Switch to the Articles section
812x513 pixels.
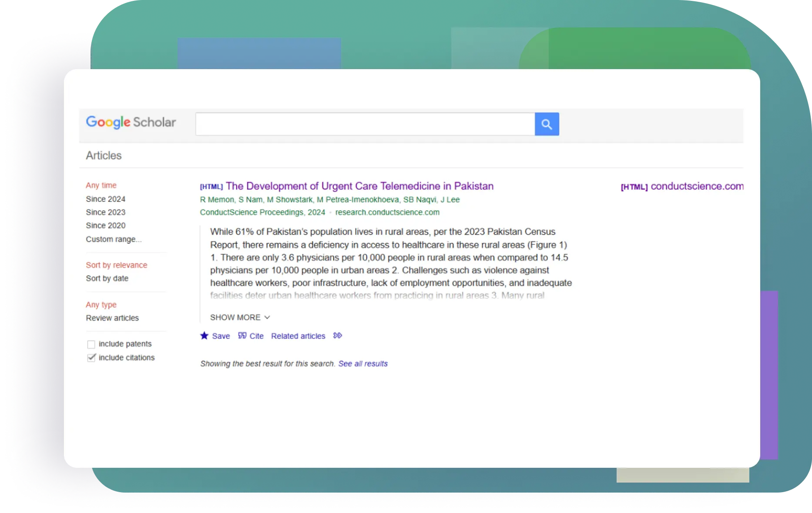click(x=104, y=155)
